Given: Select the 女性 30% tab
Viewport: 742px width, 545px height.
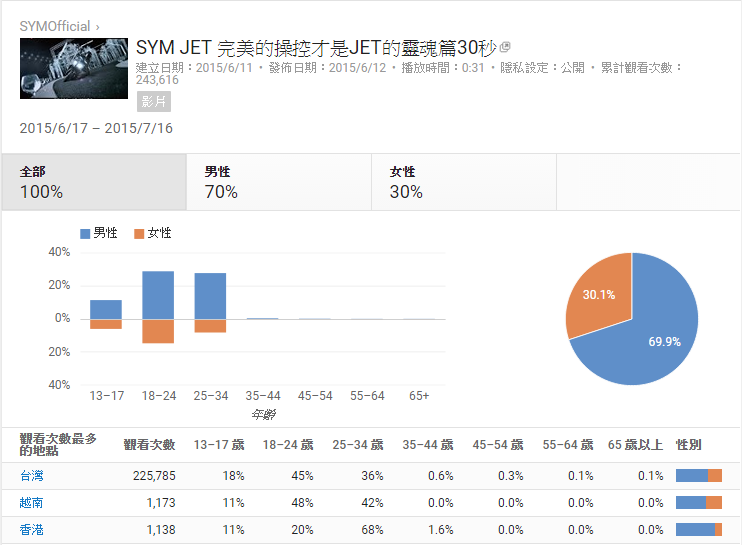Looking at the screenshot, I should [464, 182].
